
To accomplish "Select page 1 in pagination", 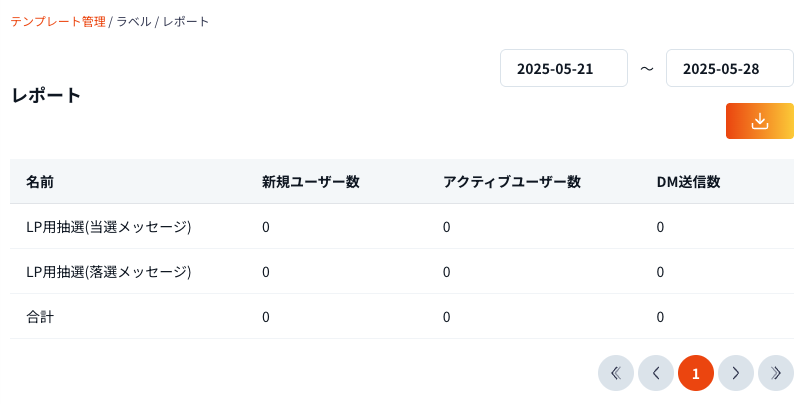I will [x=696, y=373].
